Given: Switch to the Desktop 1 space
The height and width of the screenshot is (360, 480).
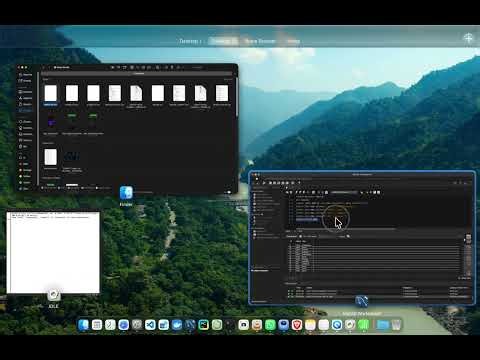Looking at the screenshot, I should (x=190, y=41).
